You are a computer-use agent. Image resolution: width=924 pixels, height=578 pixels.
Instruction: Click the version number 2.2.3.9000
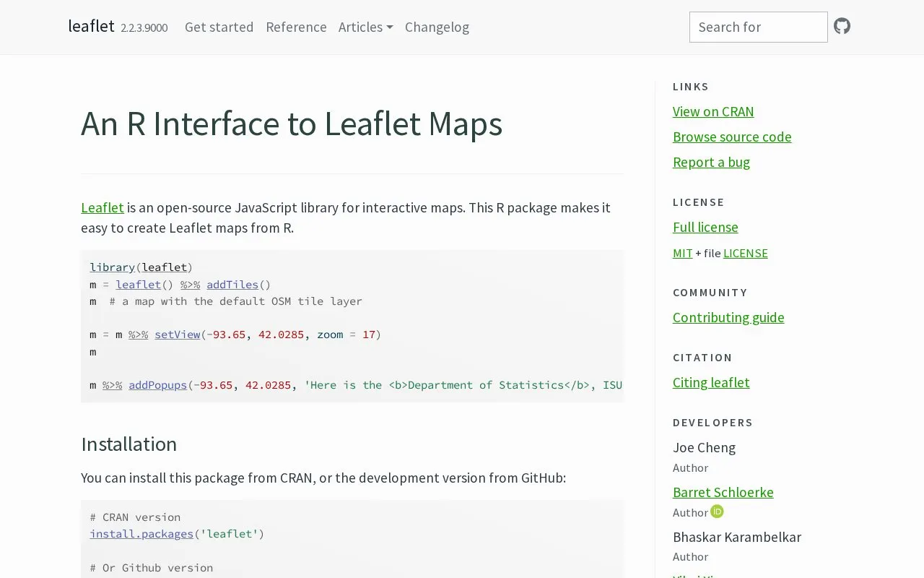point(144,27)
